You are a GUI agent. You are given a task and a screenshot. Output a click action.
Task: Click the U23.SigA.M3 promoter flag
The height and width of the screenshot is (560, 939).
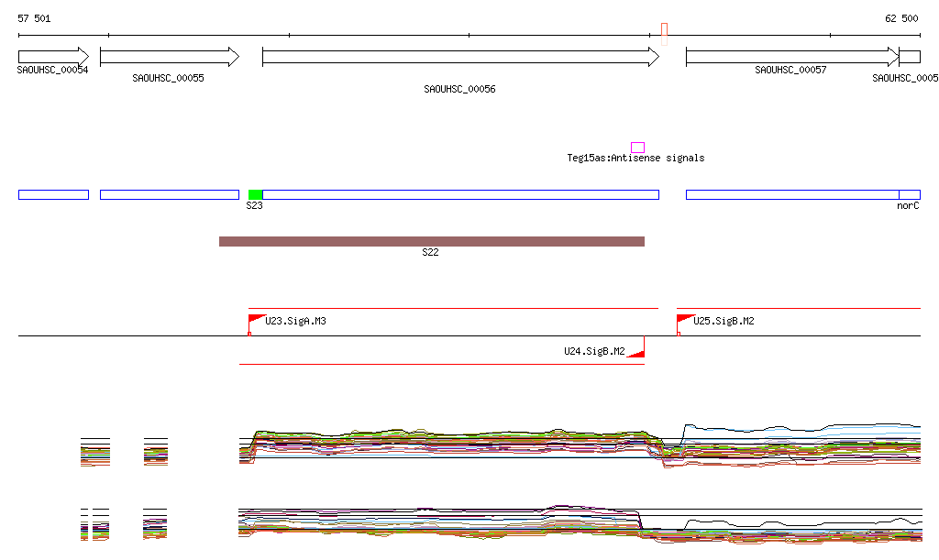click(257, 323)
